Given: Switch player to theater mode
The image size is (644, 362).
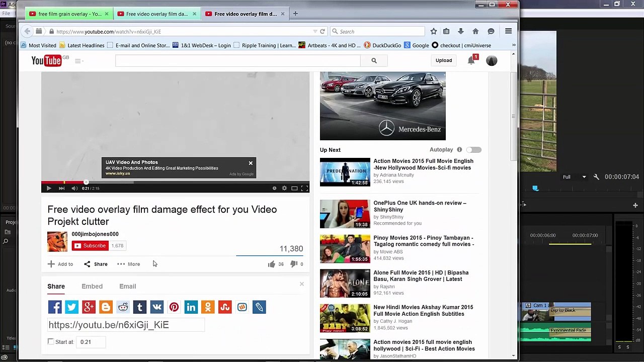Looking at the screenshot, I should click(294, 188).
